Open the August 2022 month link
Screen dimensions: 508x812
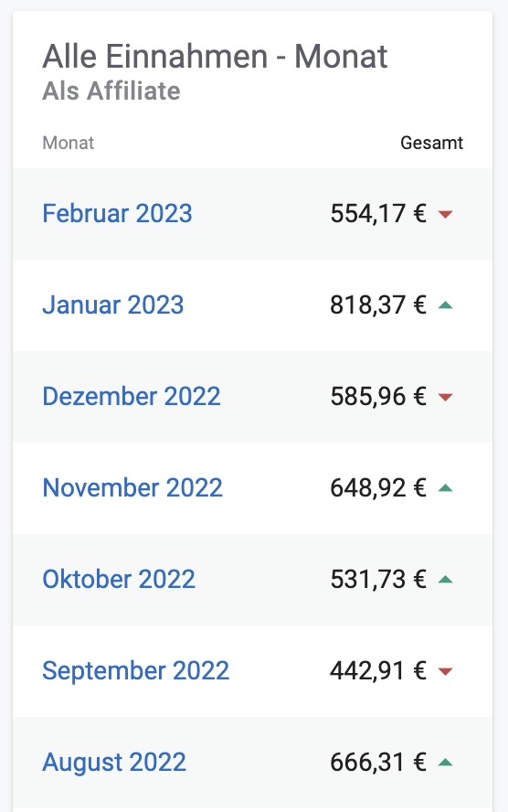click(114, 763)
